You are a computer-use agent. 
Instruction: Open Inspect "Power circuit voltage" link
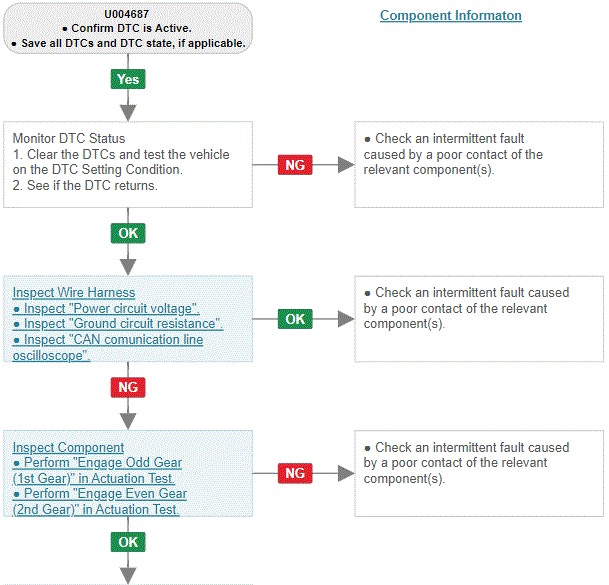[106, 308]
